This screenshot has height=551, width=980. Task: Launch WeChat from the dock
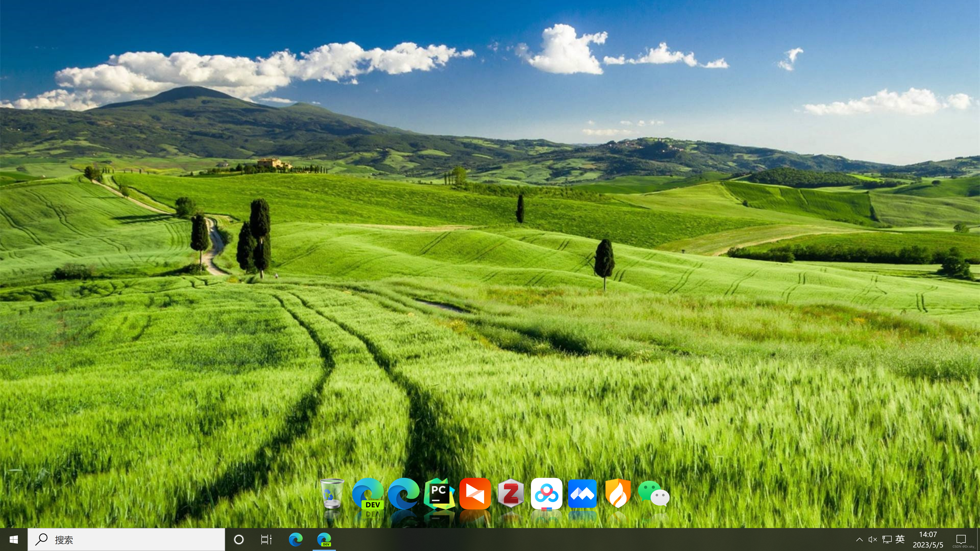(x=654, y=494)
